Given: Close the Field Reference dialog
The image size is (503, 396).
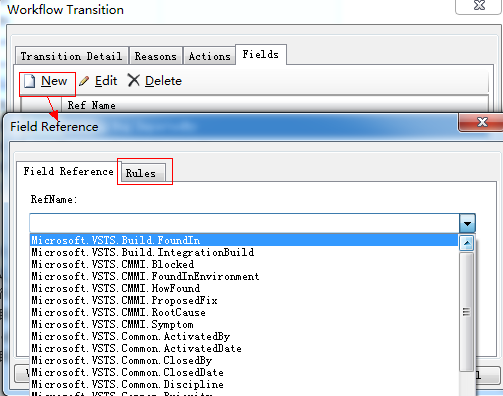Looking at the screenshot, I should point(482,122).
